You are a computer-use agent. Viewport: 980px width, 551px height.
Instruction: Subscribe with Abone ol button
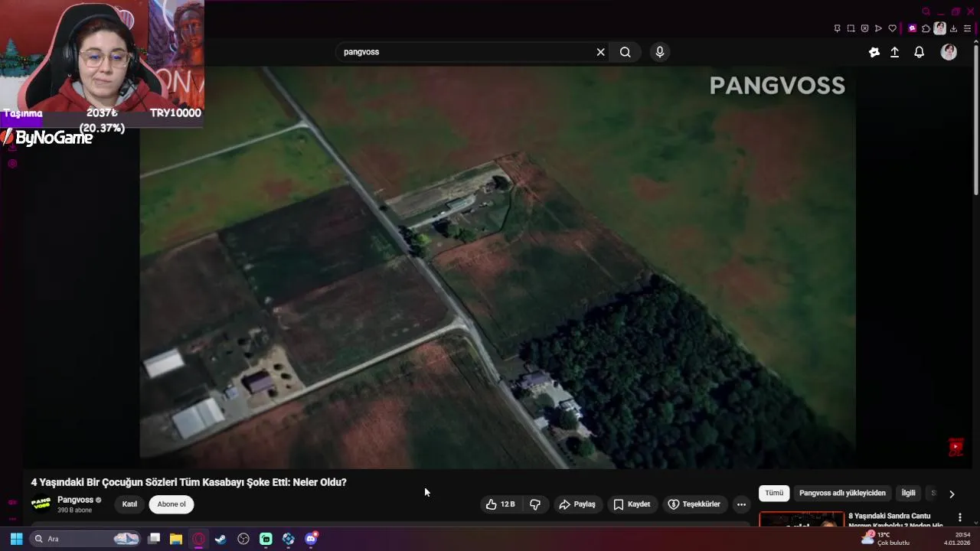171,504
